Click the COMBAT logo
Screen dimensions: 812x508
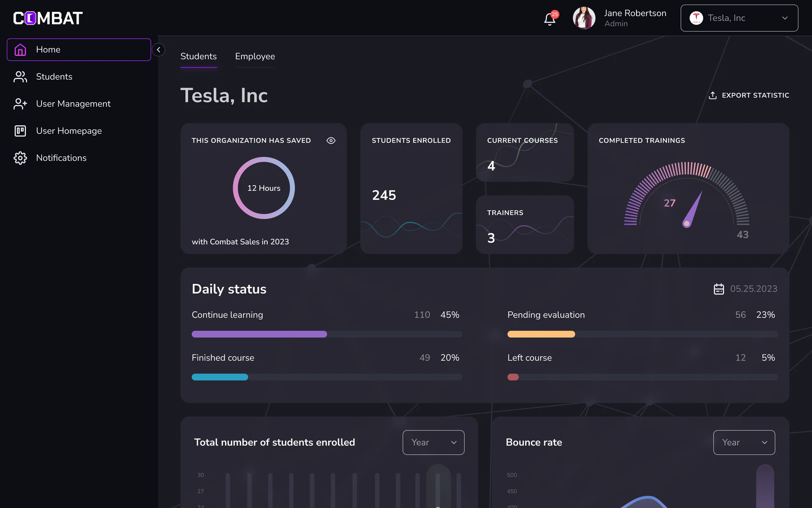click(x=48, y=18)
